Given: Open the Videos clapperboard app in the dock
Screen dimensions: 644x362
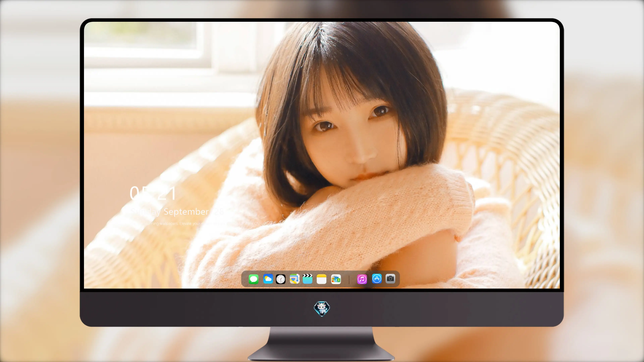Looking at the screenshot, I should [x=308, y=279].
